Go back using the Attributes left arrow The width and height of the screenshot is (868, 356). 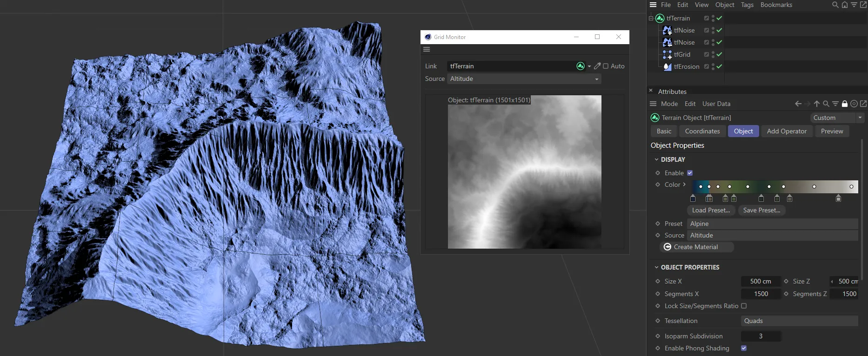click(798, 104)
